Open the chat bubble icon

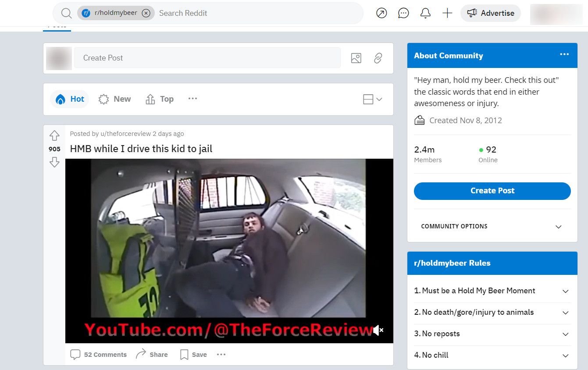(x=403, y=13)
